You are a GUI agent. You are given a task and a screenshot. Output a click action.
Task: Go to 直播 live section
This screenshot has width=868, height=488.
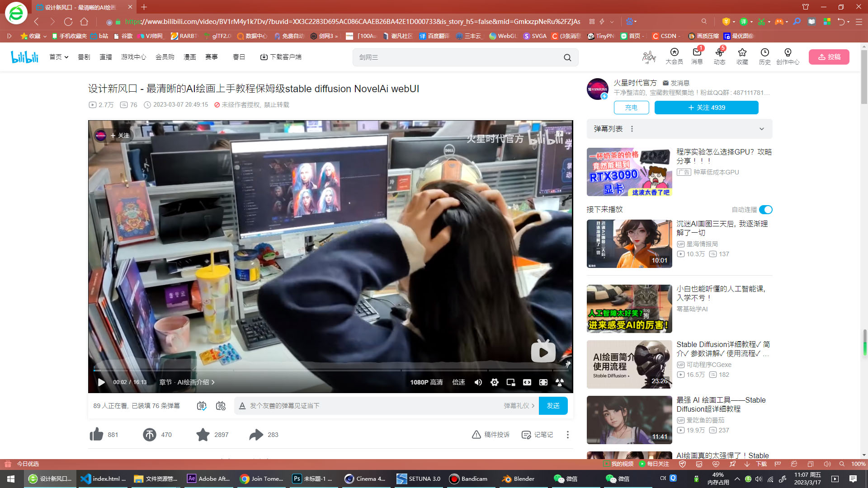click(x=106, y=57)
